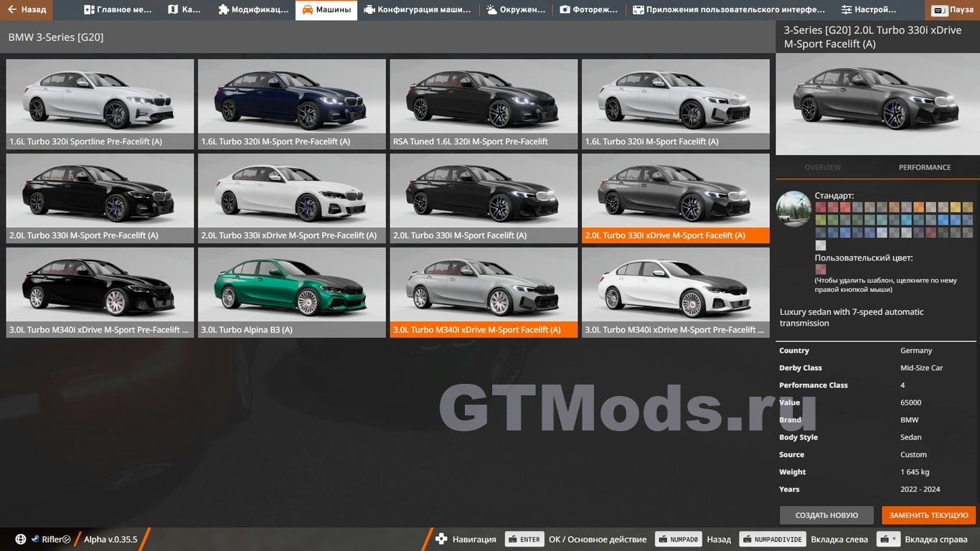
Task: Click the Alpha v.0.35.5 version label
Action: [110, 540]
